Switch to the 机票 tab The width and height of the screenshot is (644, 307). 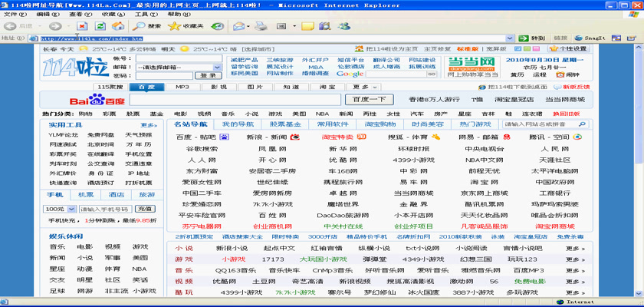click(x=86, y=195)
